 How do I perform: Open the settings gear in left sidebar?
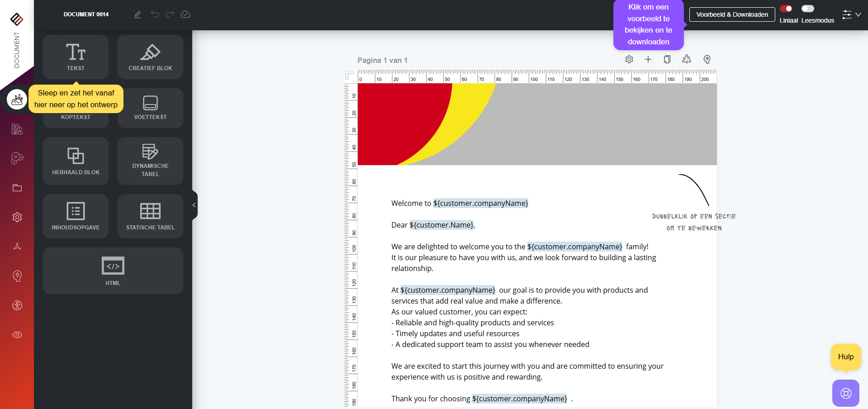point(17,217)
